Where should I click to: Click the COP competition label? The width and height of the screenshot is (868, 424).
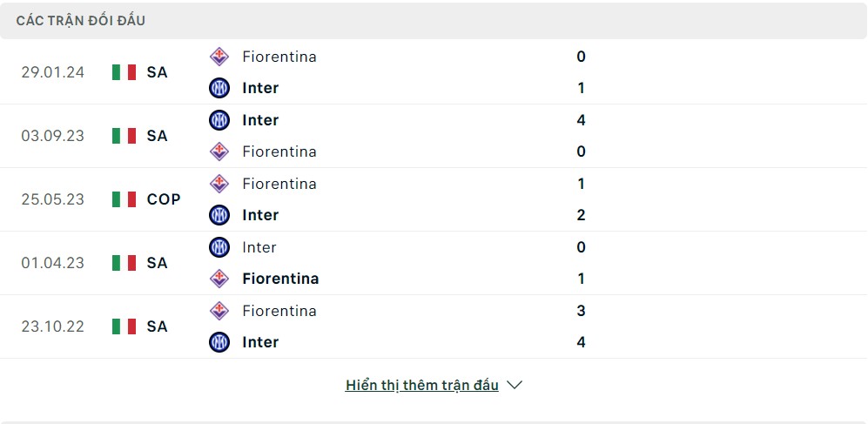point(164,199)
